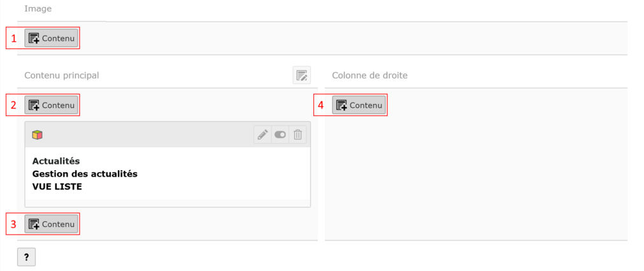Screen dimensions: 644x271
Task: Toggle visibility of the Actualités content element
Action: pyautogui.click(x=280, y=135)
